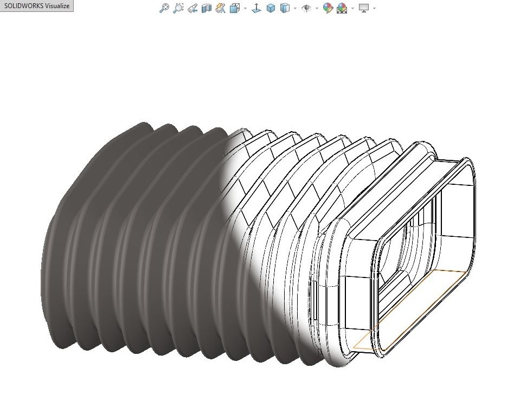The width and height of the screenshot is (520, 420).
Task: Click the Normal To view icon
Action: click(x=256, y=8)
